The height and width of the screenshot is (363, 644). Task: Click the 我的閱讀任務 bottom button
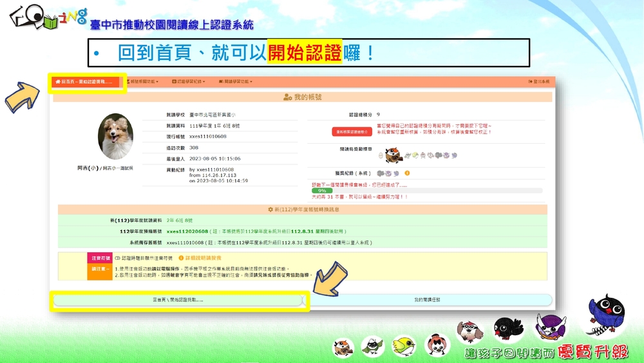pyautogui.click(x=427, y=300)
